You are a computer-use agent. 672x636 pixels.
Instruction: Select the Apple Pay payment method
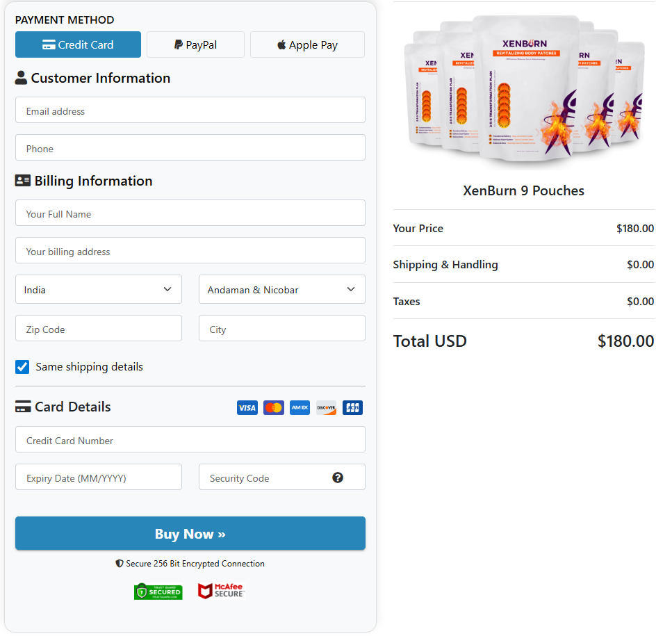[x=306, y=44]
